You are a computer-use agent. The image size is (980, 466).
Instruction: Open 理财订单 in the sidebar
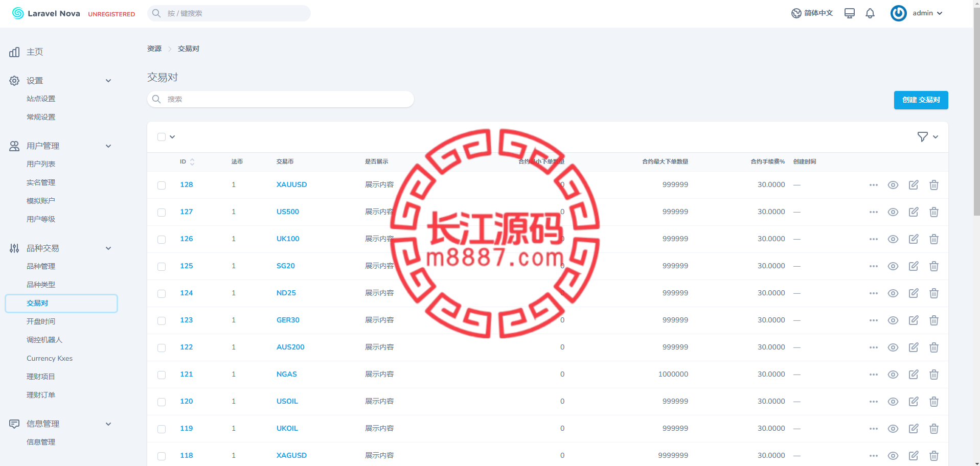pyautogui.click(x=41, y=395)
